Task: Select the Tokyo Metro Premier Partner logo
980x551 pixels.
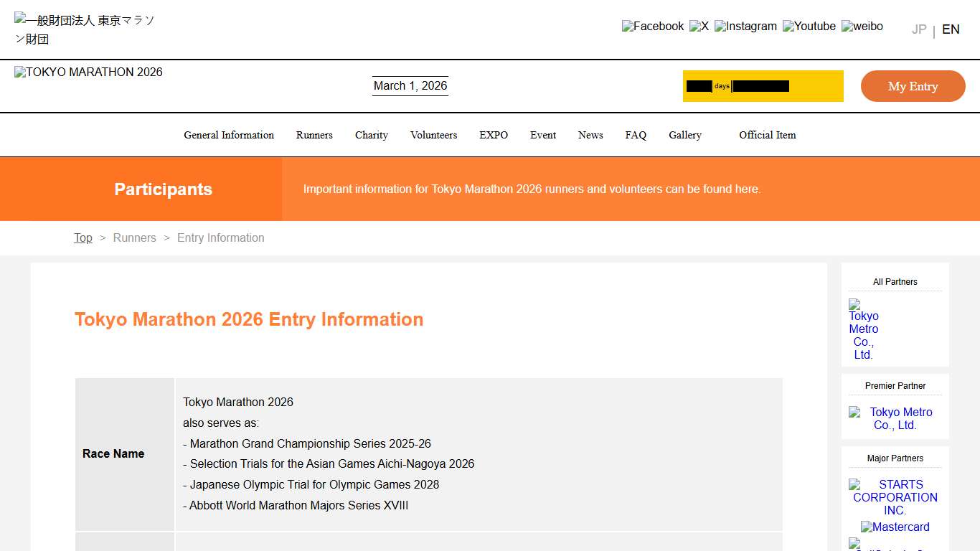Action: click(x=895, y=418)
